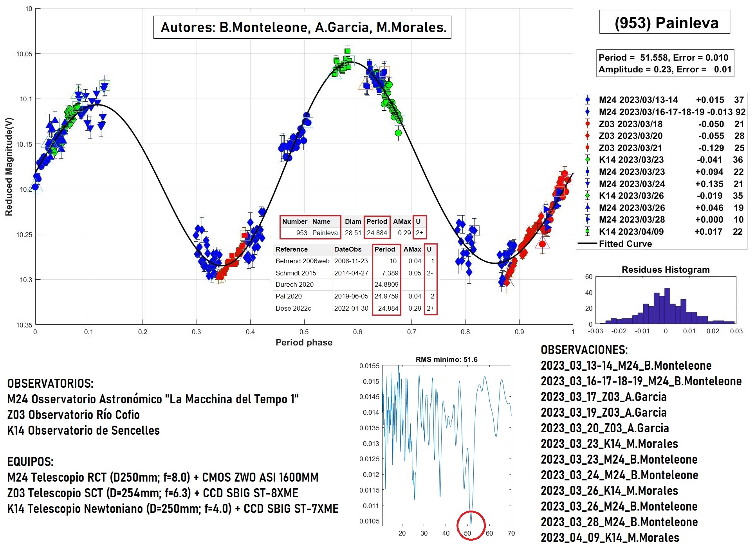Click the "Dose 2022c" reference cell

point(302,308)
